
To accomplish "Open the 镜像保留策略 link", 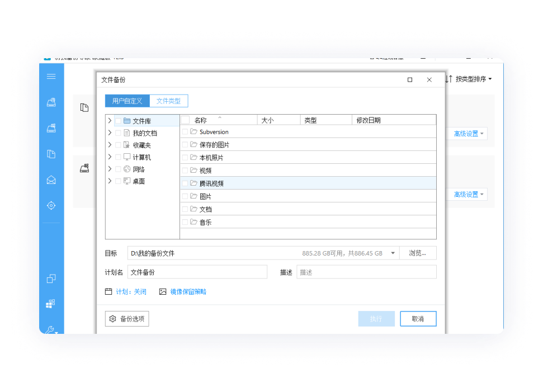I will (x=188, y=292).
